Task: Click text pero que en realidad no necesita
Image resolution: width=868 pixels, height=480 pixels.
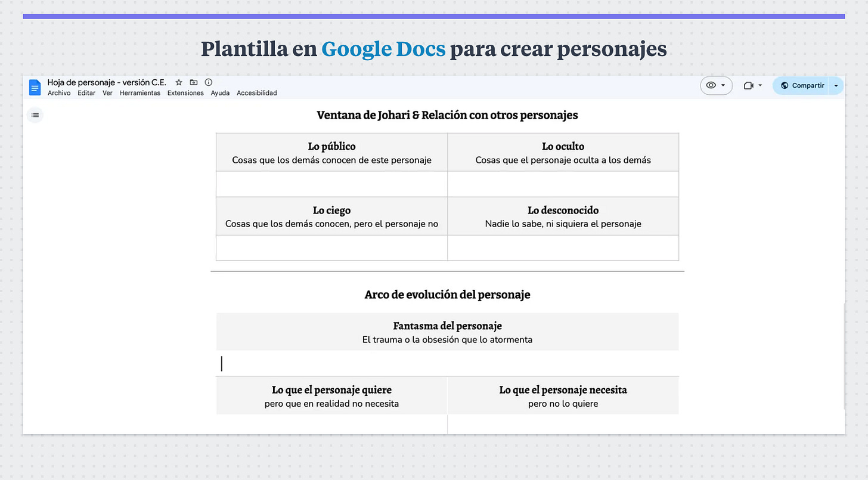Action: (x=331, y=404)
